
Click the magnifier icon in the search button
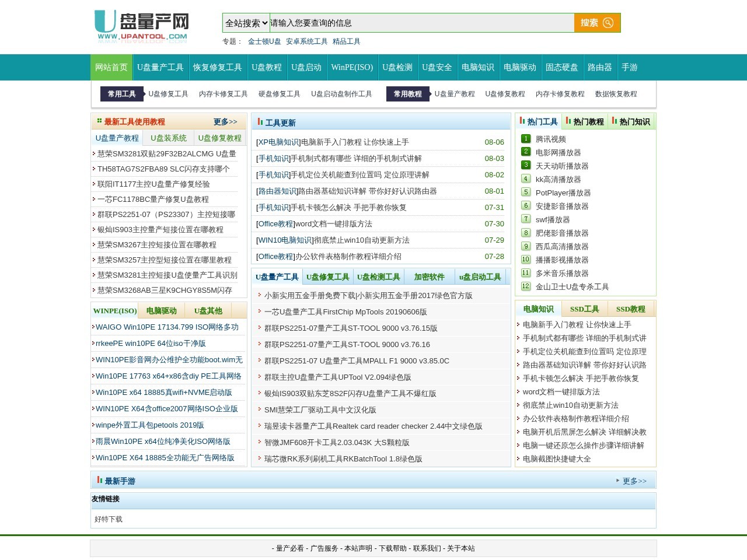(609, 22)
